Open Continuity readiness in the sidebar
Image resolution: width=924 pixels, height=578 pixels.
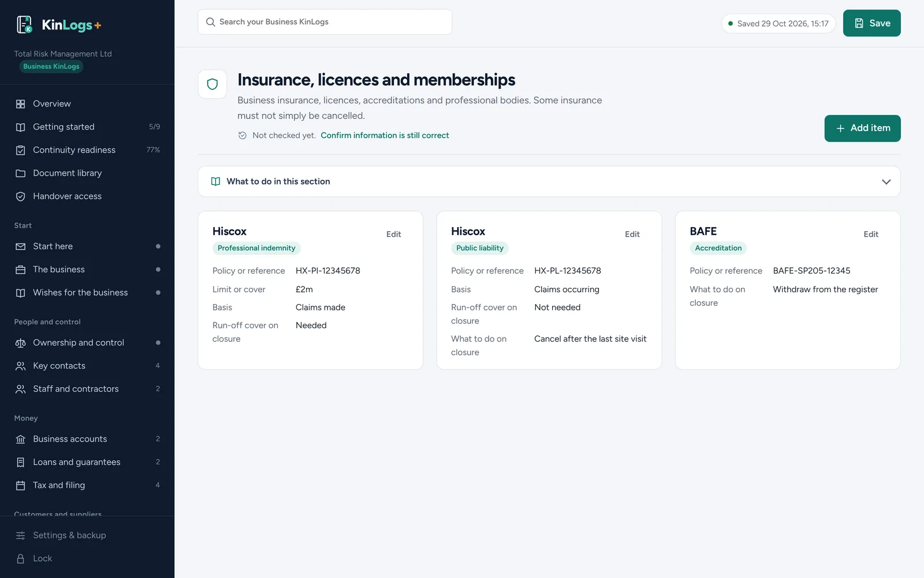[x=87, y=150]
